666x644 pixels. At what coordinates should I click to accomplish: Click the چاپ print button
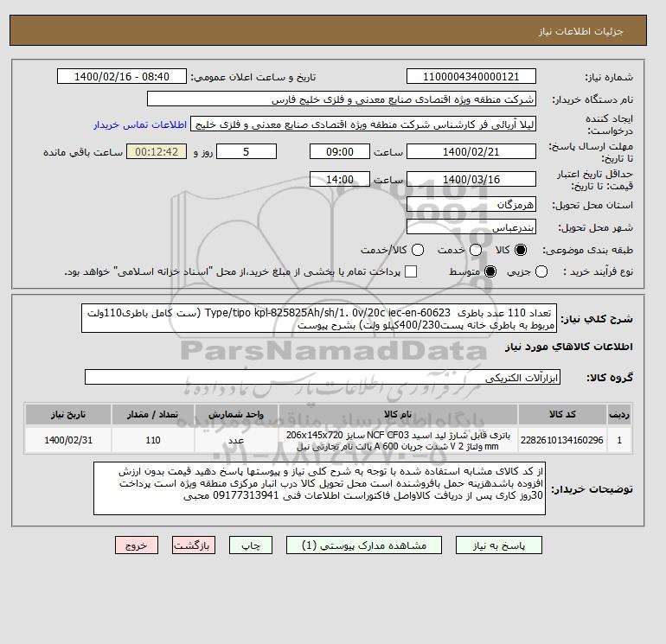point(251,545)
